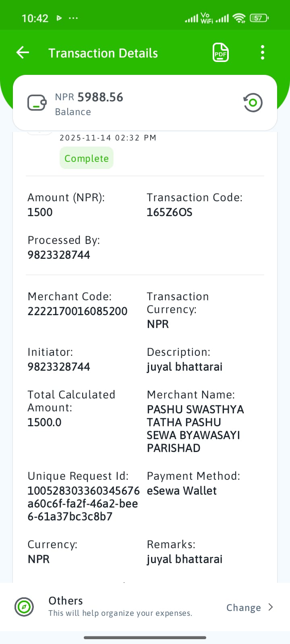This screenshot has width=290, height=644.
Task: Tap the chevron next to Change
Action: coord(271,607)
